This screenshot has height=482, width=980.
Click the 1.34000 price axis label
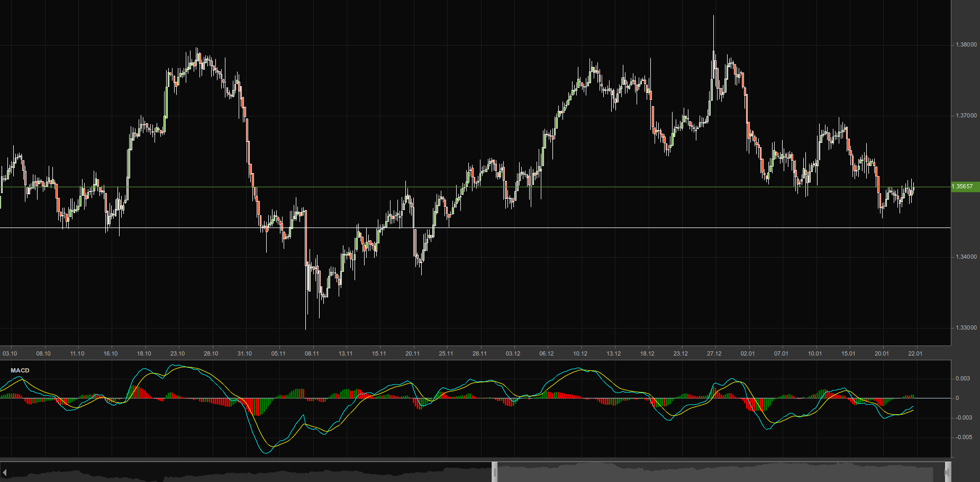pos(966,257)
